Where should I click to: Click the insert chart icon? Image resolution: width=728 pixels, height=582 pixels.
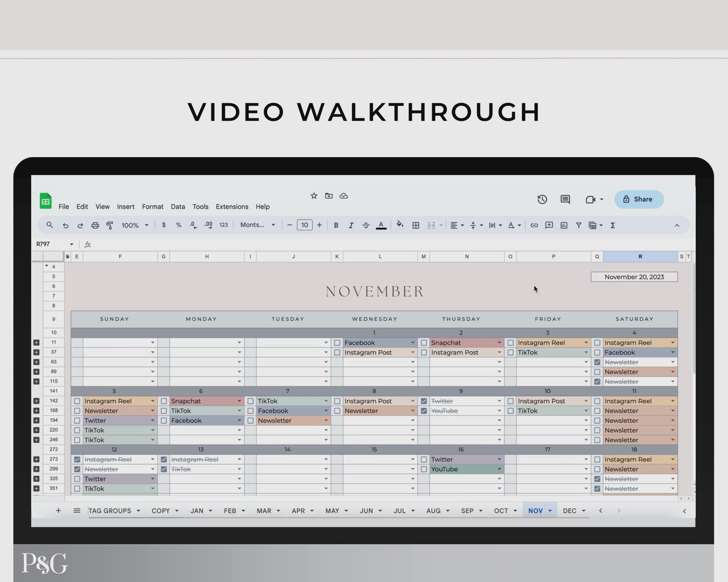[563, 225]
